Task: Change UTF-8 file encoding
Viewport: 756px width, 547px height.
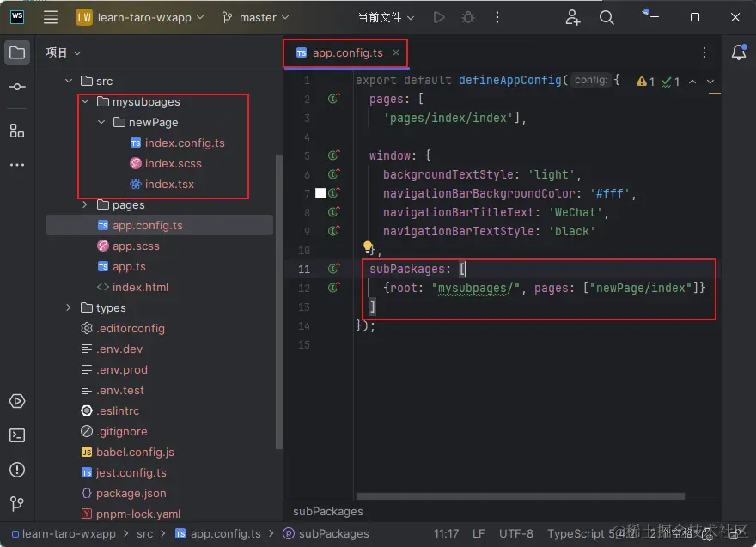Action: tap(516, 534)
